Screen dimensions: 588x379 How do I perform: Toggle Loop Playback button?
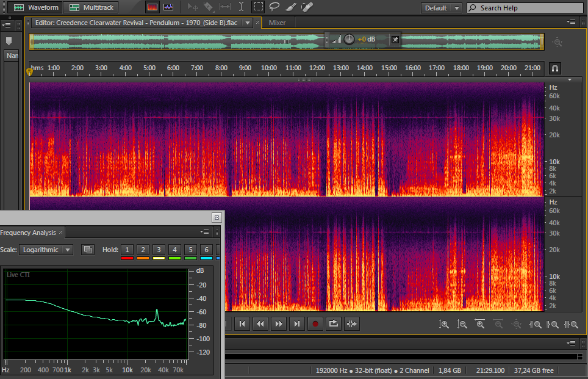pyautogui.click(x=334, y=324)
